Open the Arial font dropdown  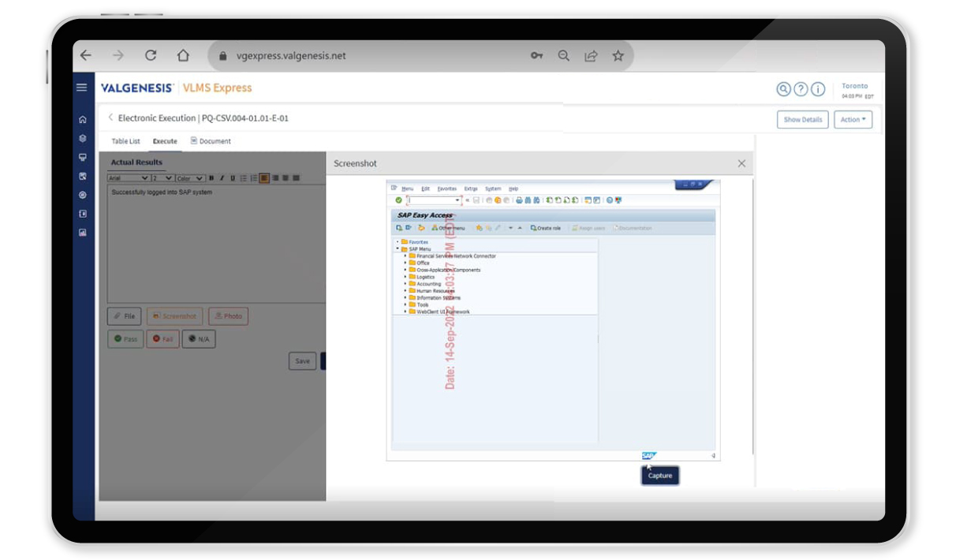[x=128, y=178]
